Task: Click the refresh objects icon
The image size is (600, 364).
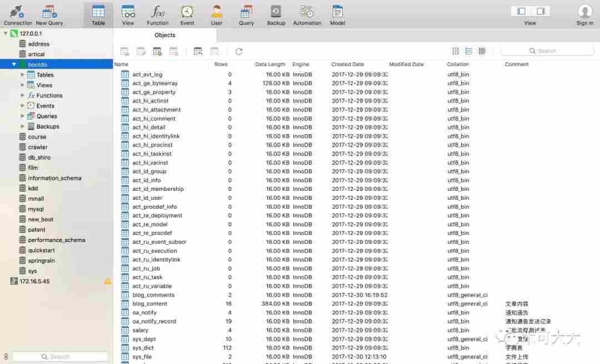Action: 239,51
